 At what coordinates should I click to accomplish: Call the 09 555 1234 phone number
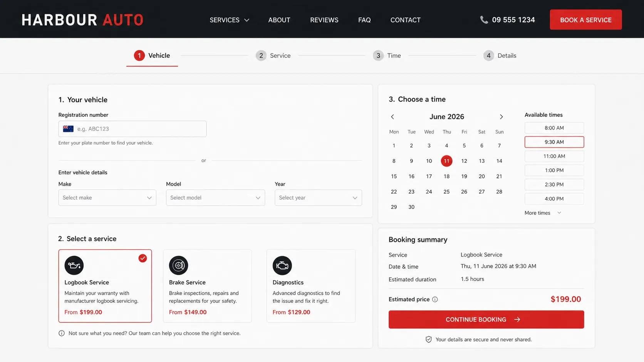point(513,20)
